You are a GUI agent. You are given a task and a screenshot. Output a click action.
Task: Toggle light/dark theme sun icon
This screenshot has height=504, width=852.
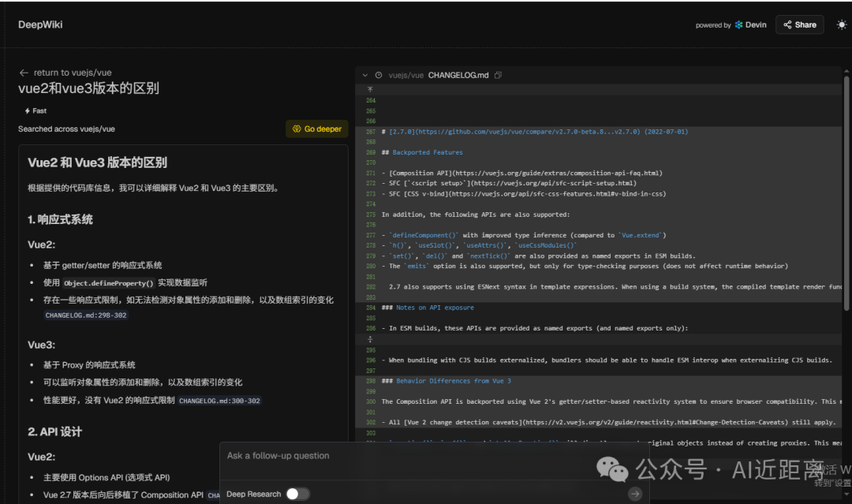841,25
